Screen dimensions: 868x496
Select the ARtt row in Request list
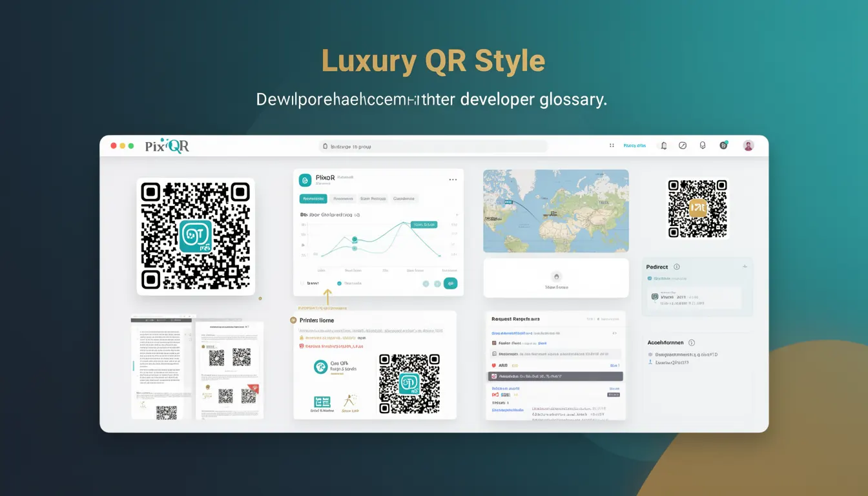556,366
